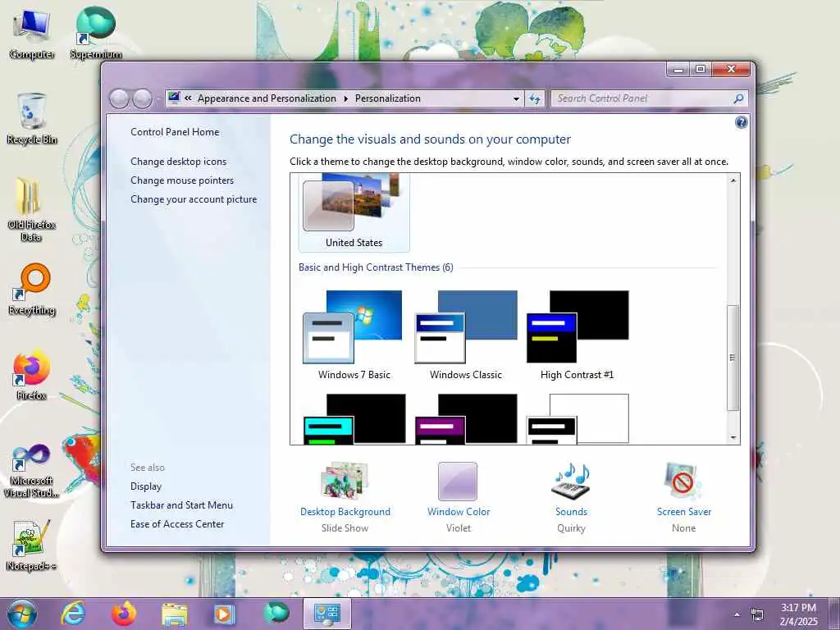This screenshot has width=840, height=630.
Task: Open Change your account picture link
Action: (x=194, y=199)
